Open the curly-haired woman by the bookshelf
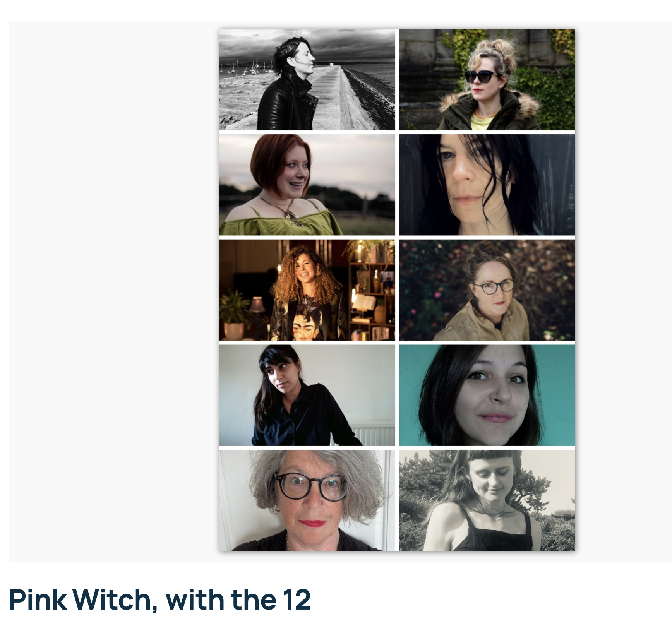 tap(307, 290)
